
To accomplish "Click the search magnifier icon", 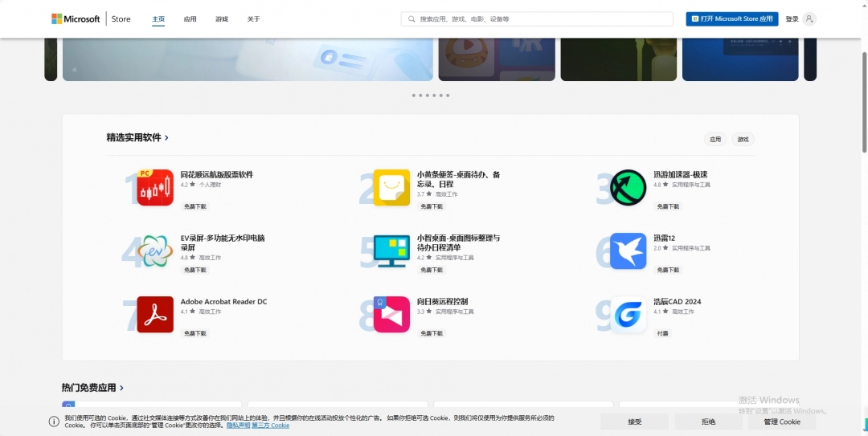I will click(411, 18).
